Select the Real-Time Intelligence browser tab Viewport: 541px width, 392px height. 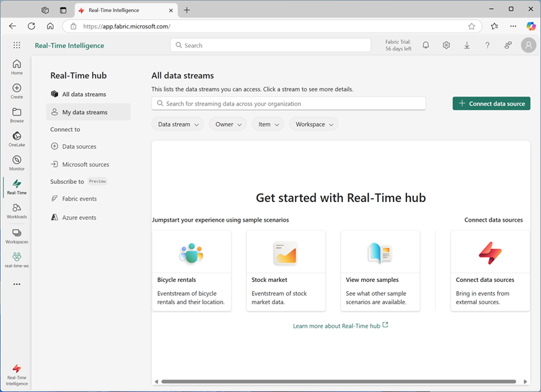point(126,10)
